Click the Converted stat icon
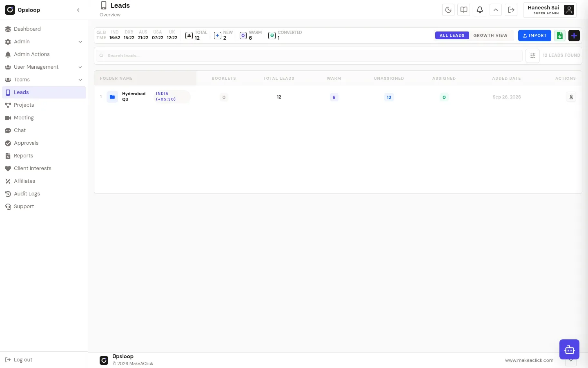Viewport: 588px width, 368px height. [x=272, y=36]
